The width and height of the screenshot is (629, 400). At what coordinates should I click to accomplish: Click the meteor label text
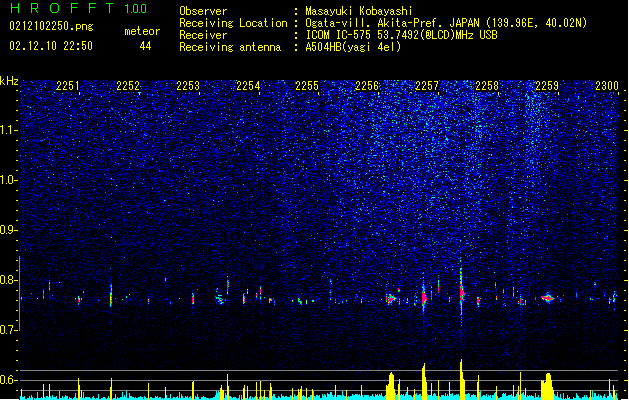[142, 31]
